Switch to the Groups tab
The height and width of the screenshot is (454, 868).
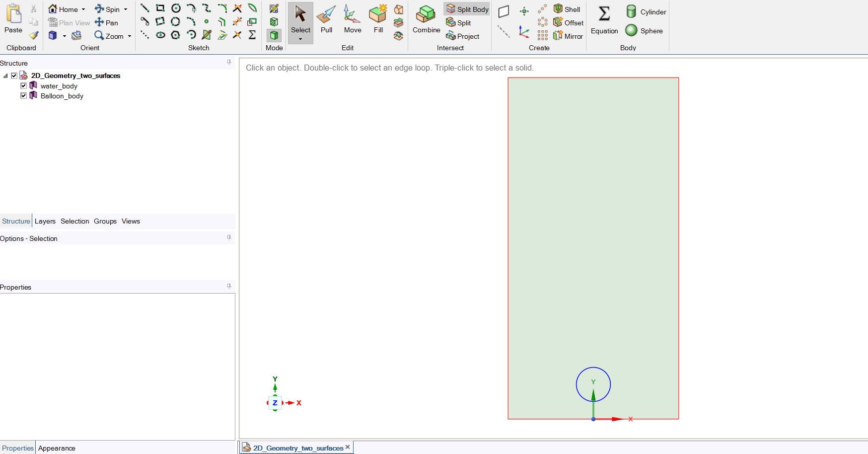105,221
